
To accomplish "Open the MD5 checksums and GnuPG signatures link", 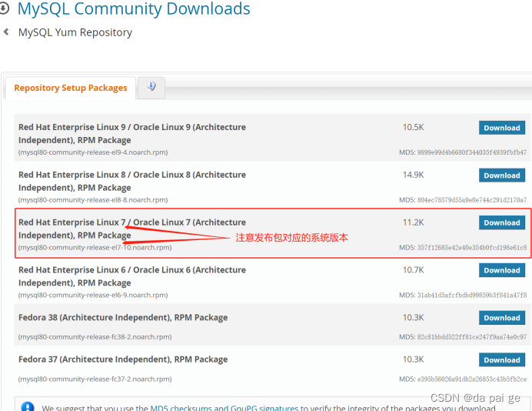I will (224, 407).
